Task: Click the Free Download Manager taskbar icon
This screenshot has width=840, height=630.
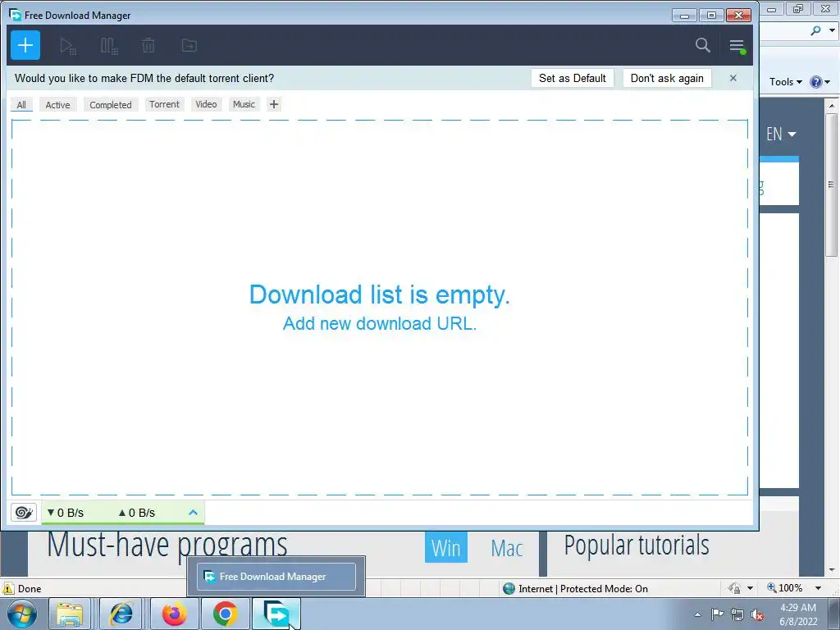Action: 276,614
